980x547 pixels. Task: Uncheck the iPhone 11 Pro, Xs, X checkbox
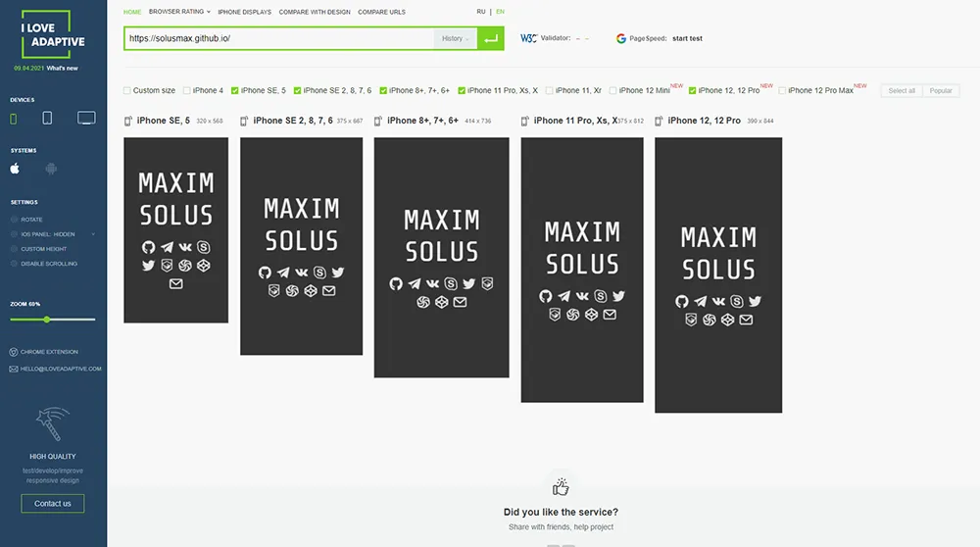click(x=462, y=90)
